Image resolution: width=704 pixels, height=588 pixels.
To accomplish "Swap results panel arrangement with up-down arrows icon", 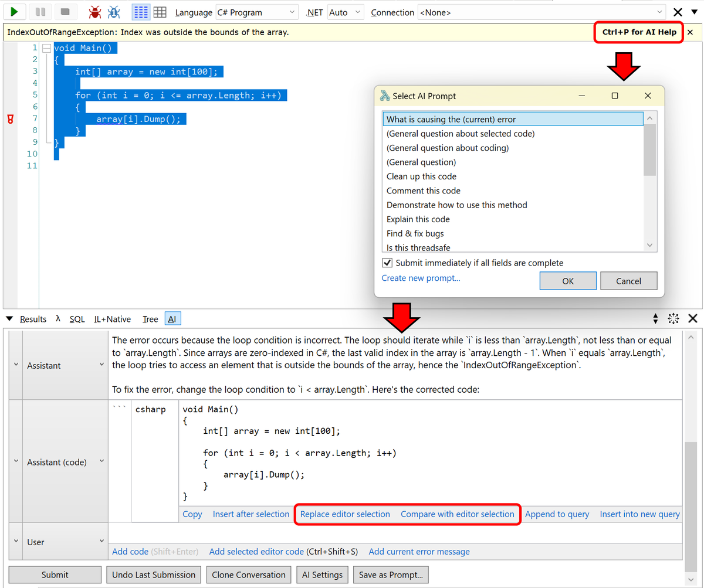I will click(x=655, y=318).
